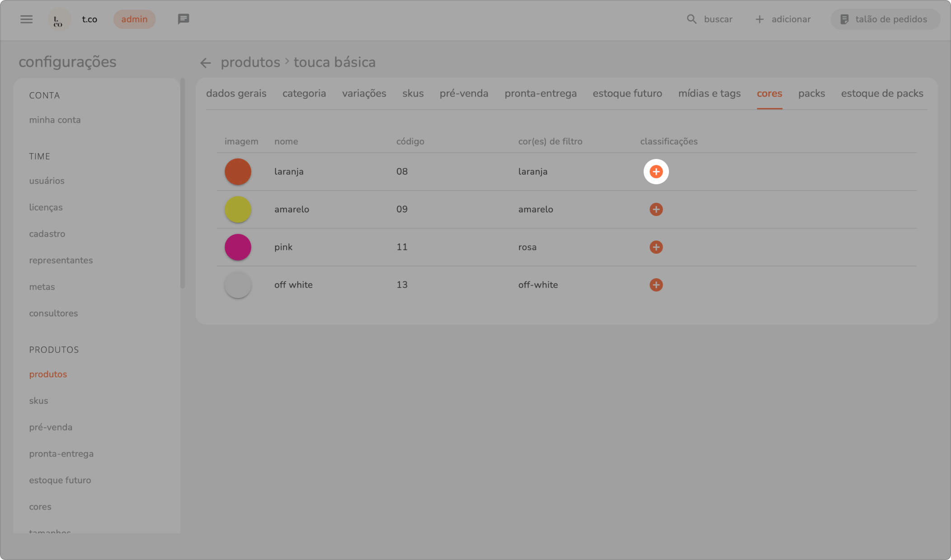Image resolution: width=951 pixels, height=560 pixels.
Task: Go to estoque futuro in sidebar
Action: [60, 480]
